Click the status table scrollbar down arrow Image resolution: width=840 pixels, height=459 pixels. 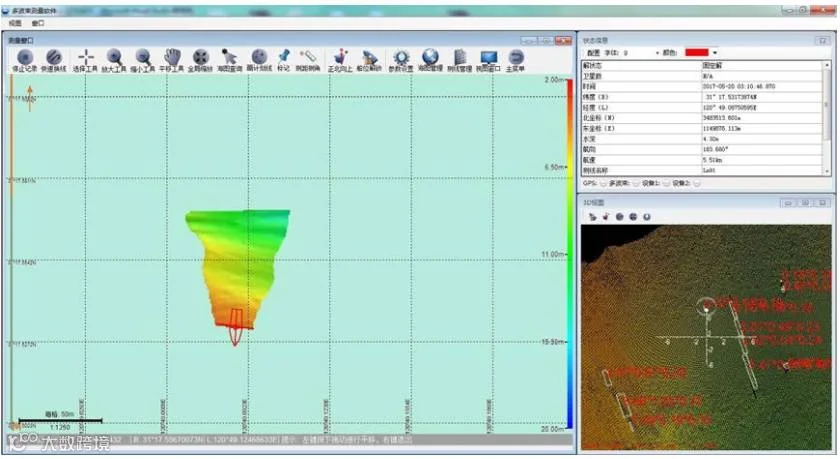point(828,171)
